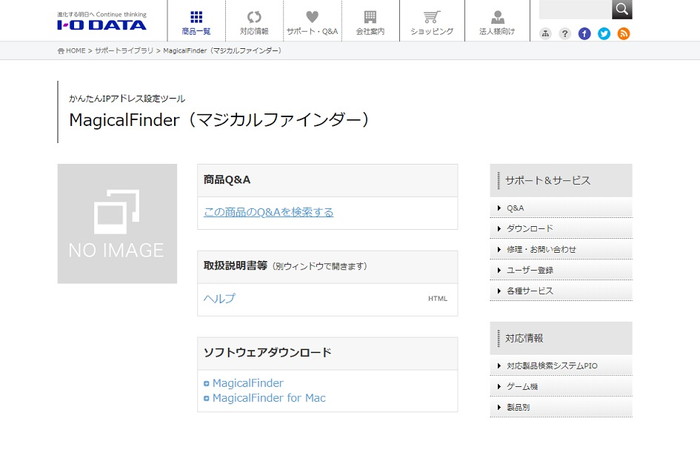Open 修理・お問い合わせ sidebar item
Image resolution: width=700 pixels, height=450 pixels.
coord(561,250)
